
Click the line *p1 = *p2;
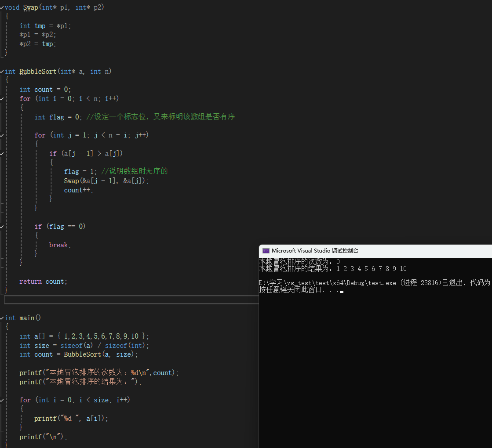tap(38, 35)
